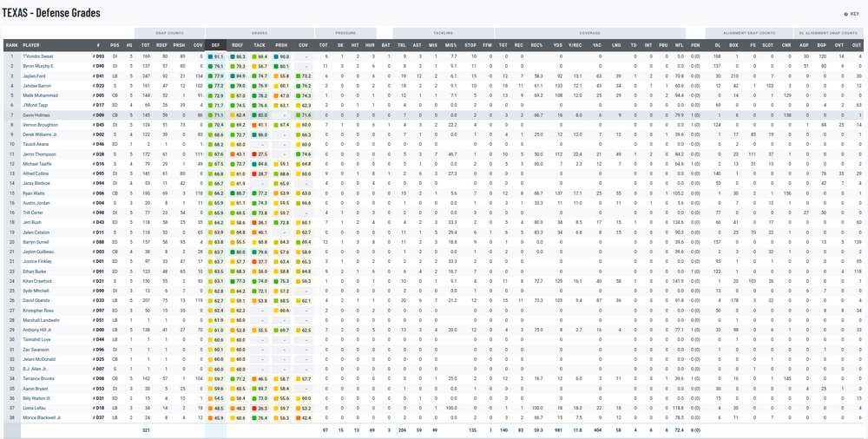Sort by the PLAYER name column

point(32,43)
